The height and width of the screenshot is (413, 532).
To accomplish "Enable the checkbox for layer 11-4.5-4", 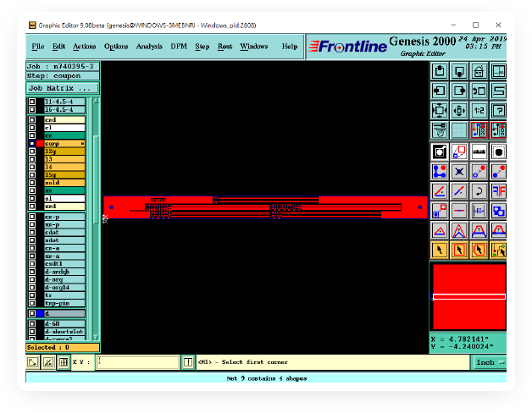I will pos(32,102).
